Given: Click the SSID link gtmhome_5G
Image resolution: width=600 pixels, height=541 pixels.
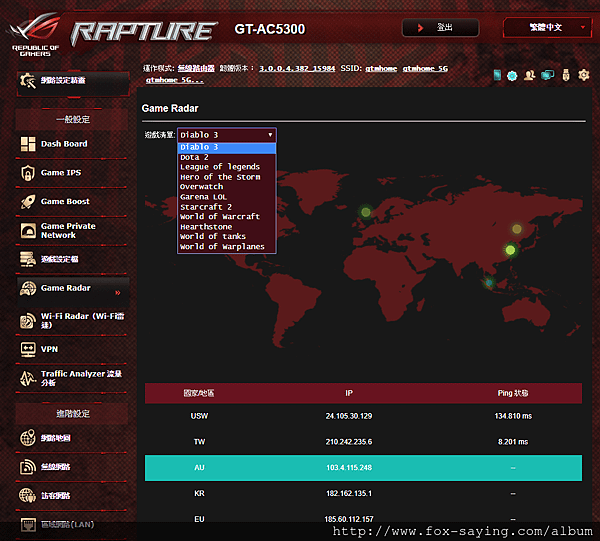Looking at the screenshot, I should [x=425, y=68].
